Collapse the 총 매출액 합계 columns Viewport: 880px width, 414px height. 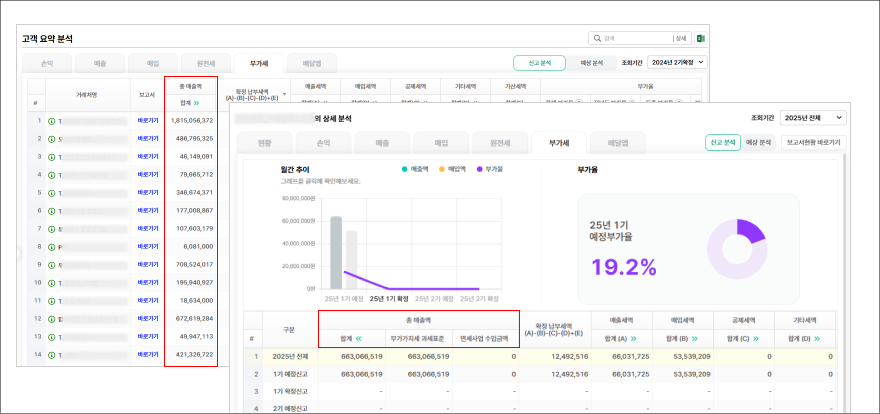(358, 339)
